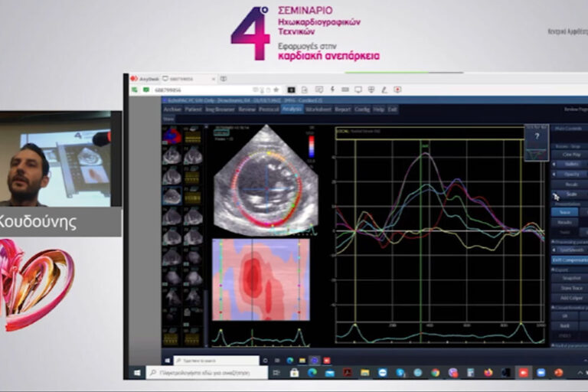Enable Drift Compensation option
This screenshot has height=392, width=588.
click(x=569, y=260)
